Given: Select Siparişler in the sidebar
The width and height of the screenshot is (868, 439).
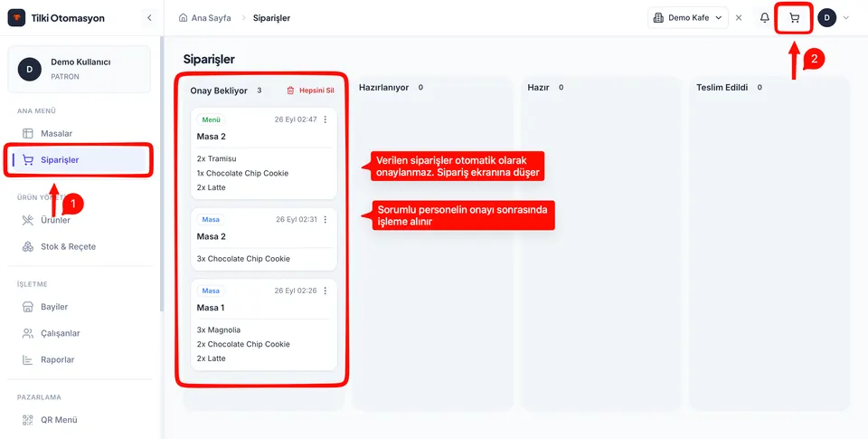Looking at the screenshot, I should pos(80,160).
